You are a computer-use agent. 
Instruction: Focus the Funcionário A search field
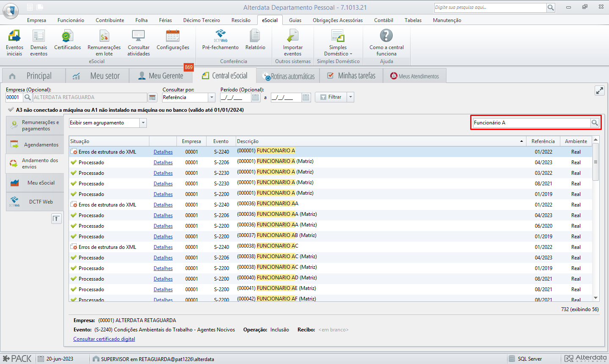[532, 123]
